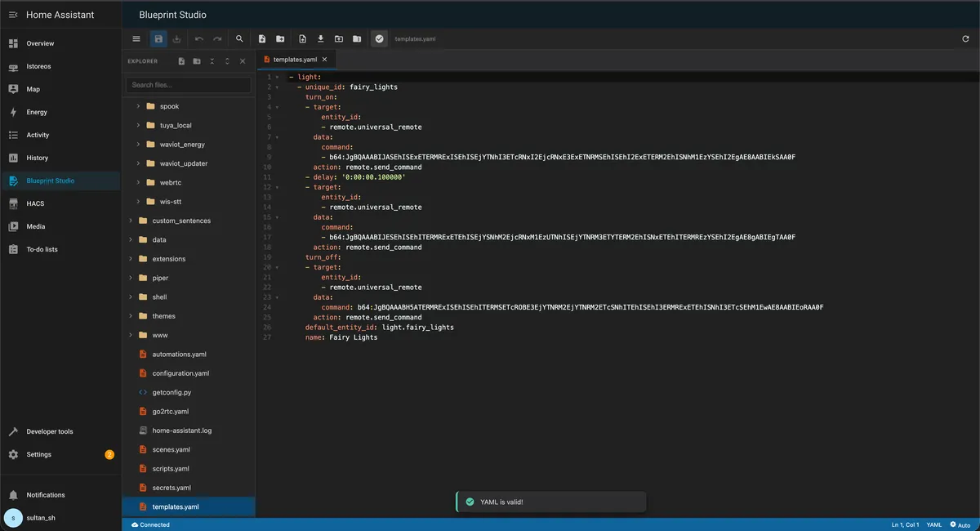Open the Energy dashboard

pyautogui.click(x=60, y=112)
